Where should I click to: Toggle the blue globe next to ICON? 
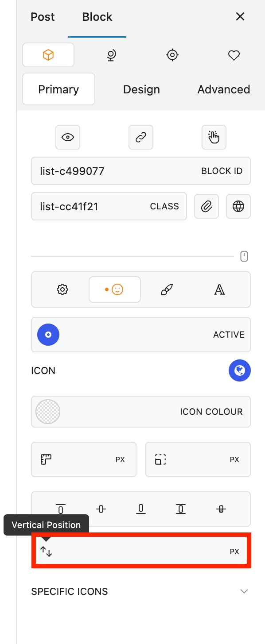tap(240, 370)
